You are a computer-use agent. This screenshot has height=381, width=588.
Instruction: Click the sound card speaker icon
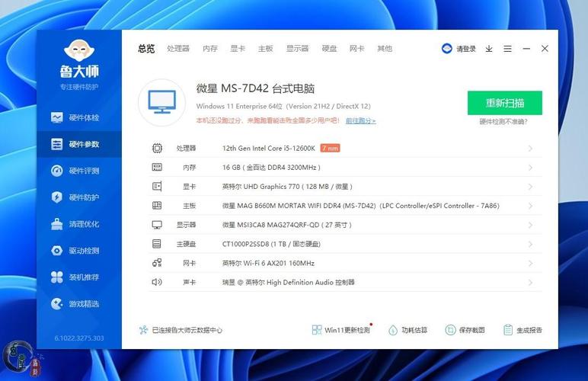(157, 282)
